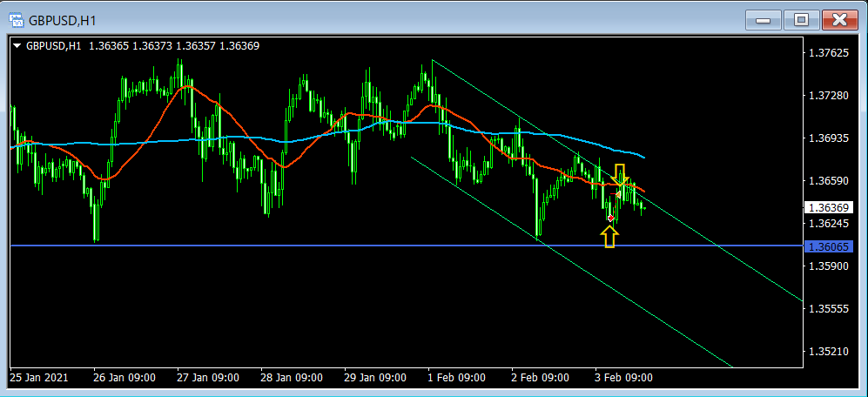This screenshot has width=868, height=397.
Task: Click the 1.37280 price scale label
Action: tap(829, 96)
